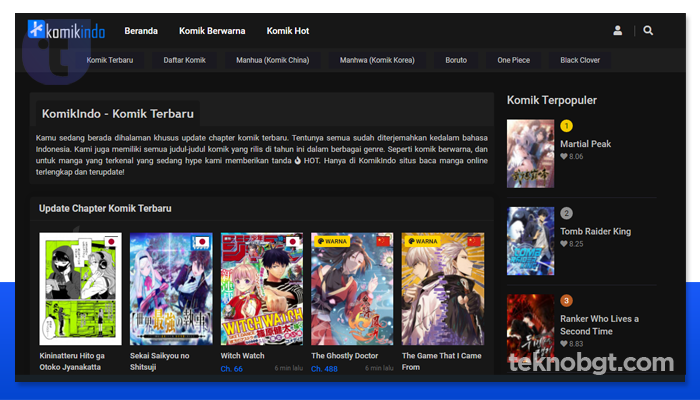Click the Japan flag on Sekai Saikyou no Shitsuji cover
Screen dimensions: 700x400
(x=202, y=242)
